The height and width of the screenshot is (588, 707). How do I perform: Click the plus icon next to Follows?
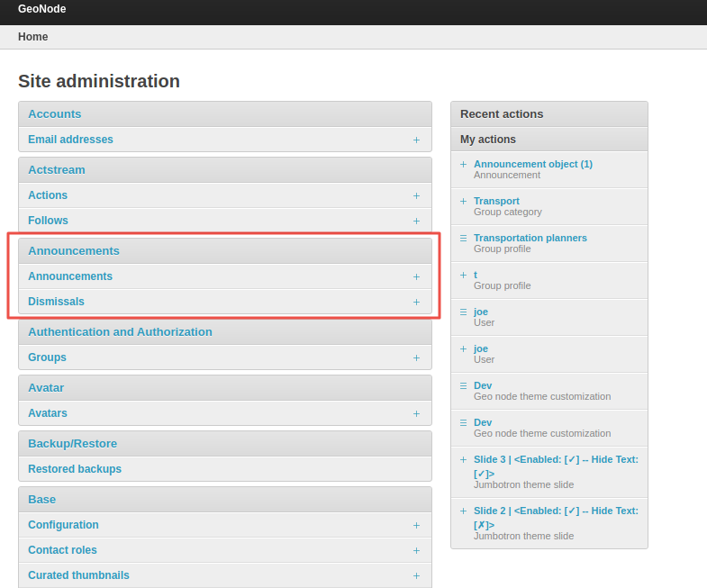click(416, 221)
